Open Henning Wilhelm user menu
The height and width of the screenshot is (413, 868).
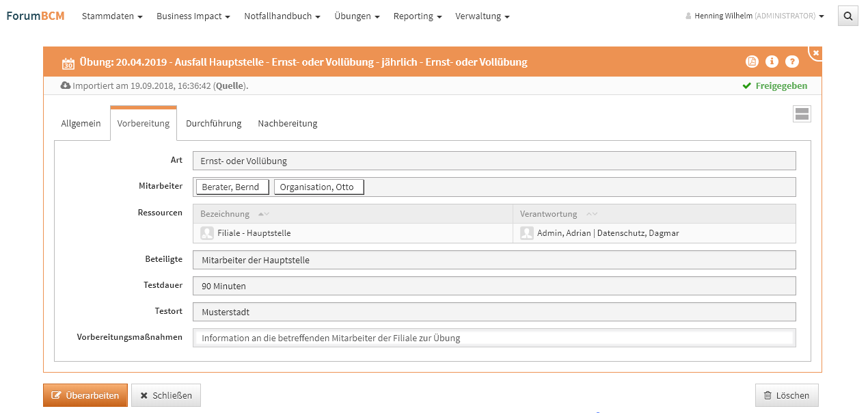click(x=755, y=16)
